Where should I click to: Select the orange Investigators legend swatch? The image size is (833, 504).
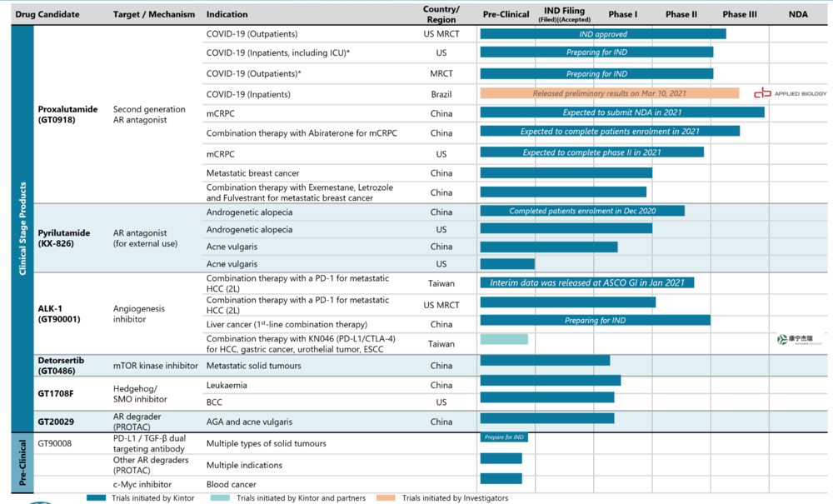coord(387,498)
